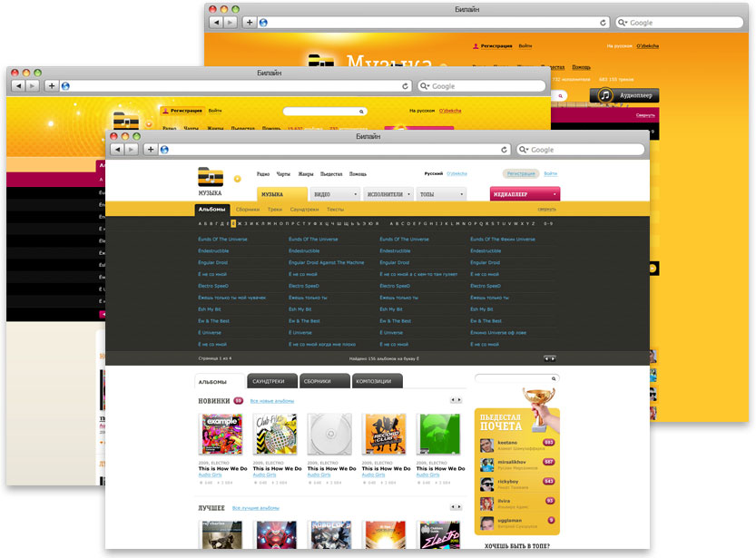This screenshot has height=558, width=756.
Task: Open the Чарты menu item in frontmost window
Action: (283, 174)
